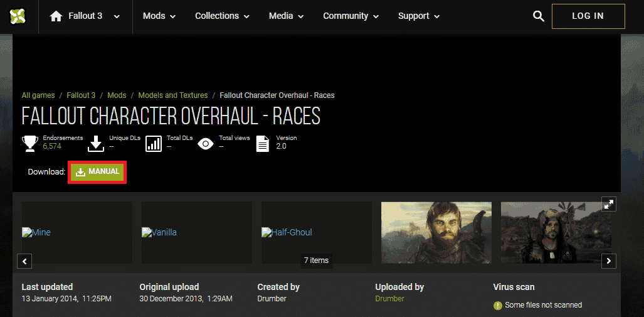Expand the gallery to fullscreen
The height and width of the screenshot is (317, 644).
point(609,203)
